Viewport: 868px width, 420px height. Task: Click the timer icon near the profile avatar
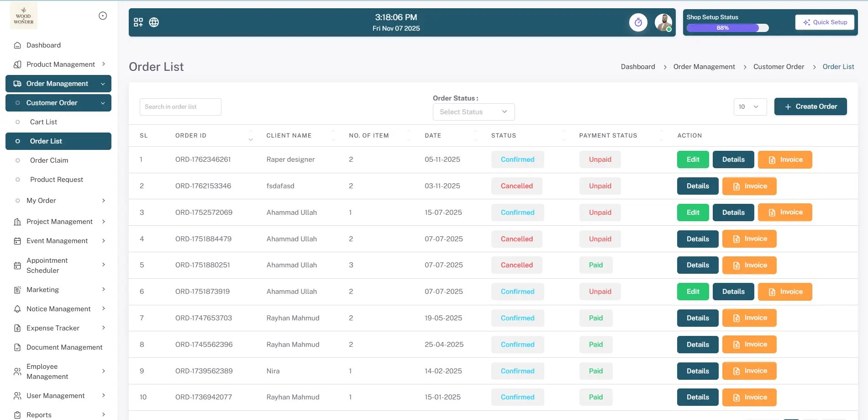pyautogui.click(x=638, y=22)
